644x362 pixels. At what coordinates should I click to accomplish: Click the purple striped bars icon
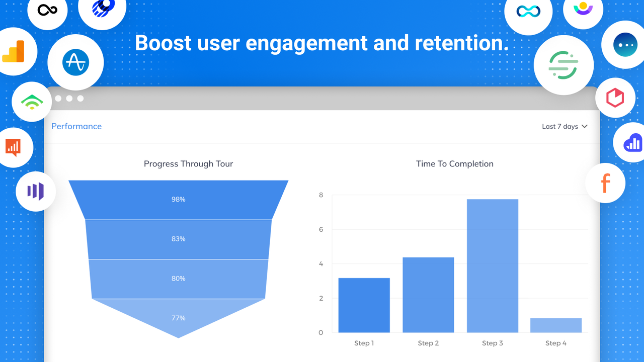coord(35,191)
